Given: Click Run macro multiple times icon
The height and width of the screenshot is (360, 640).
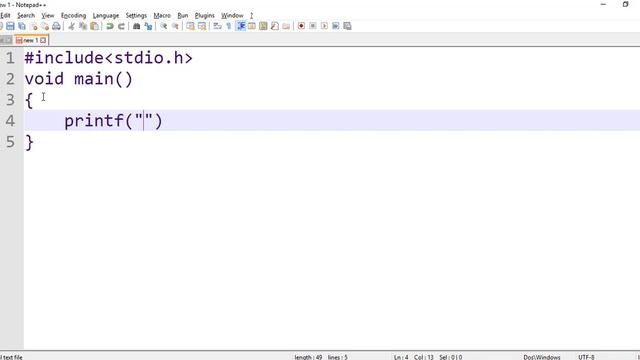Looking at the screenshot, I should 336,26.
